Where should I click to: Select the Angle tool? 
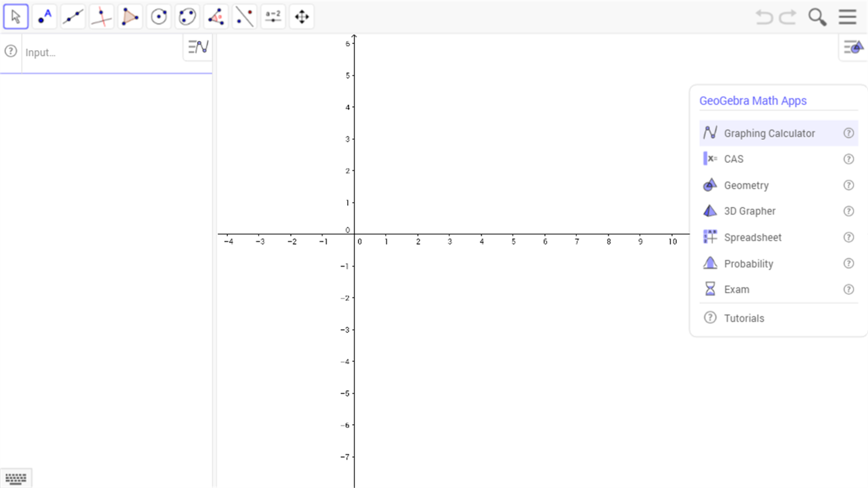[x=216, y=17]
